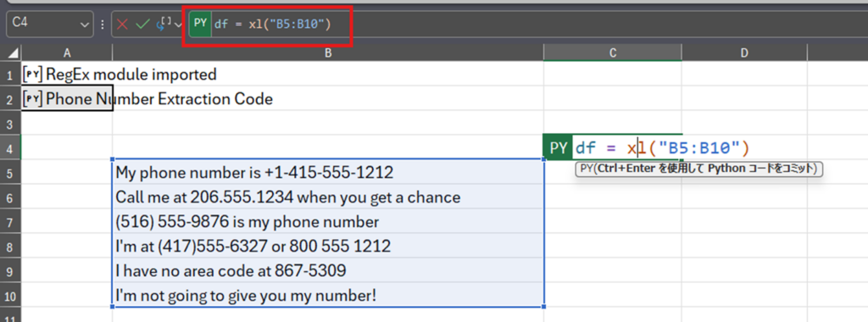Select row 8 header
Image resolution: width=868 pixels, height=322 pixels.
tap(10, 246)
